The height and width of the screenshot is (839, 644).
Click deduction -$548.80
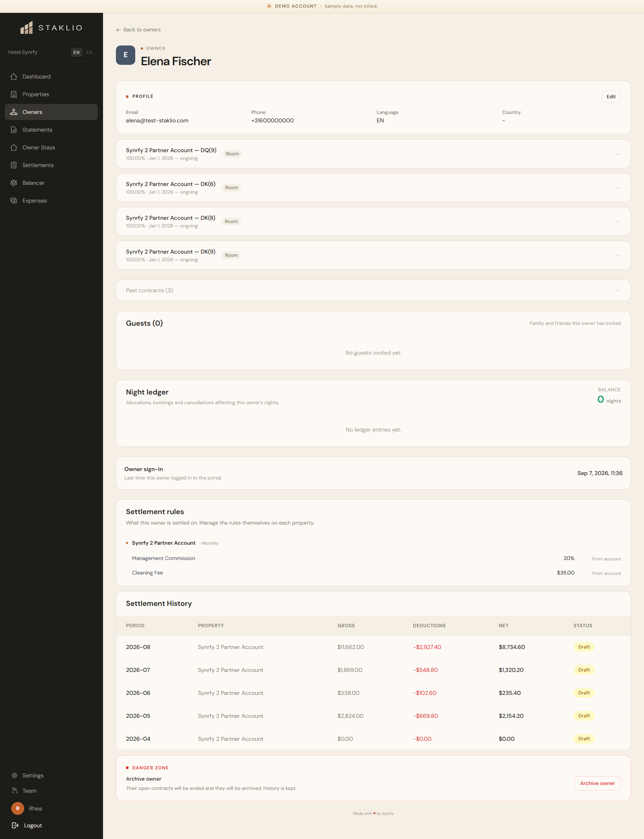[x=425, y=670]
